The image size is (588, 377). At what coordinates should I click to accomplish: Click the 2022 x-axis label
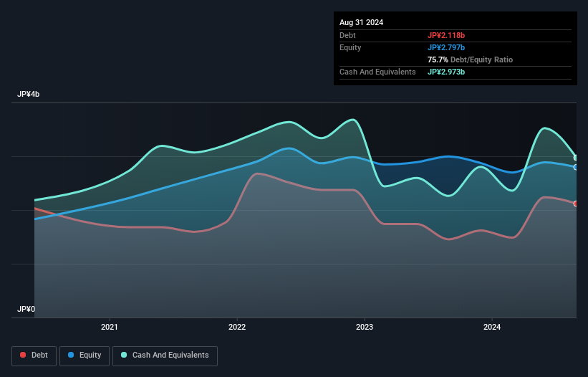click(x=237, y=327)
